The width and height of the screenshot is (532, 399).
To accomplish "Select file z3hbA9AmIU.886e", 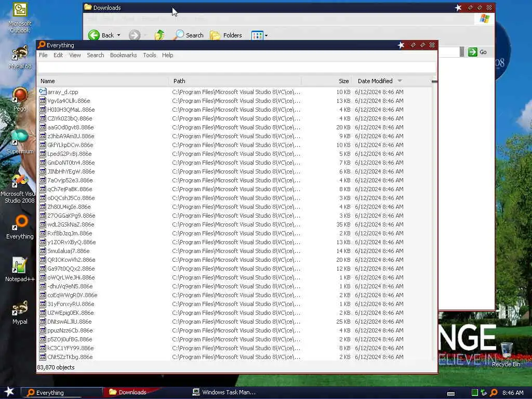I will [x=71, y=136].
